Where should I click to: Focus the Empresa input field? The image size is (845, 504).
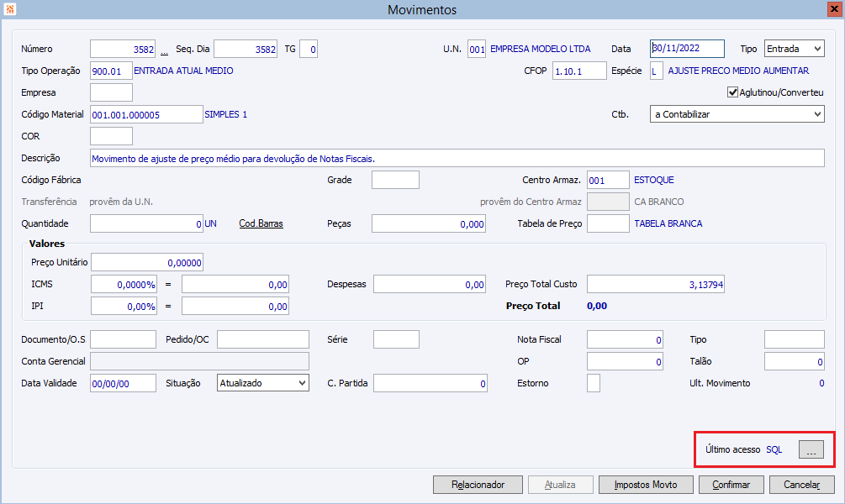111,92
